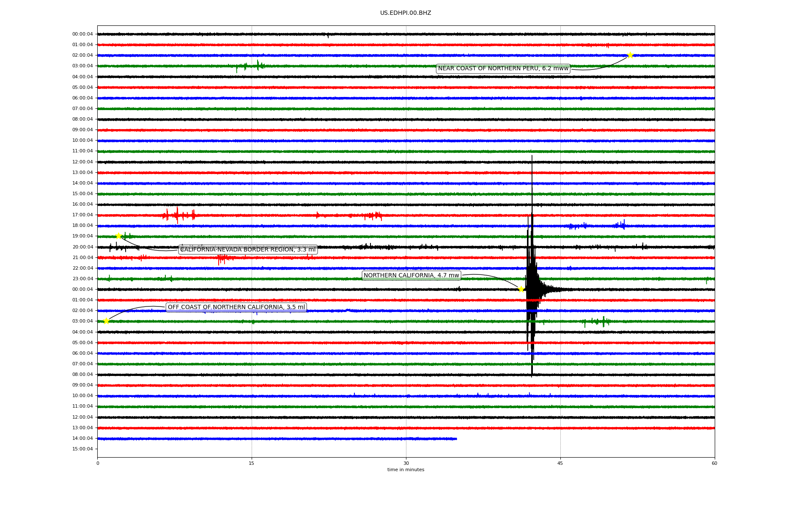The width and height of the screenshot is (812, 508).
Task: Click the 30 minute tick label
Action: pos(406,463)
